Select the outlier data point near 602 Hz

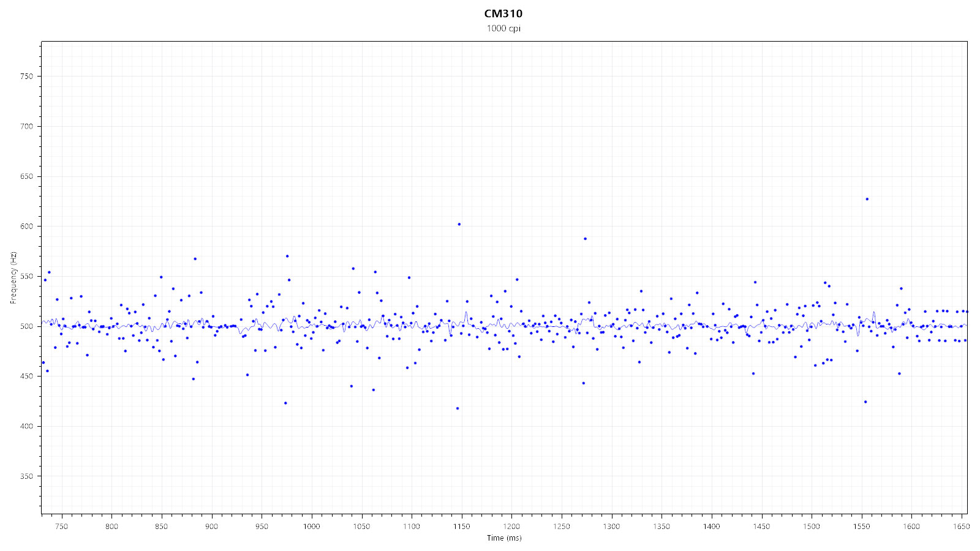tap(459, 224)
